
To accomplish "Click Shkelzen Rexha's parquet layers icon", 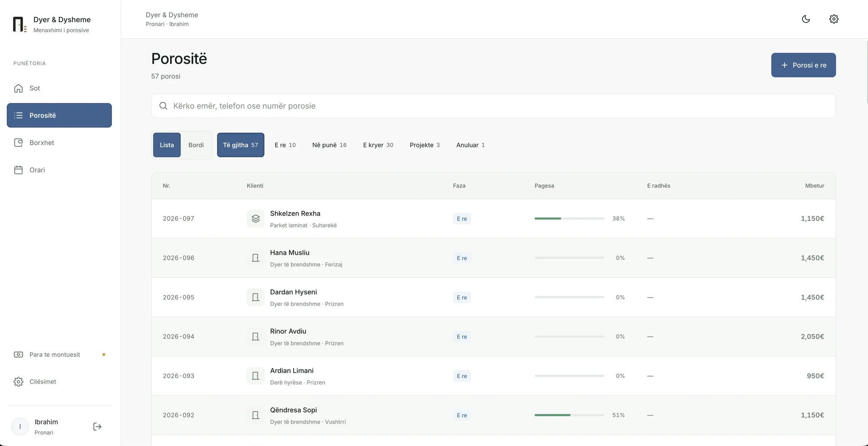I will pyautogui.click(x=256, y=219).
